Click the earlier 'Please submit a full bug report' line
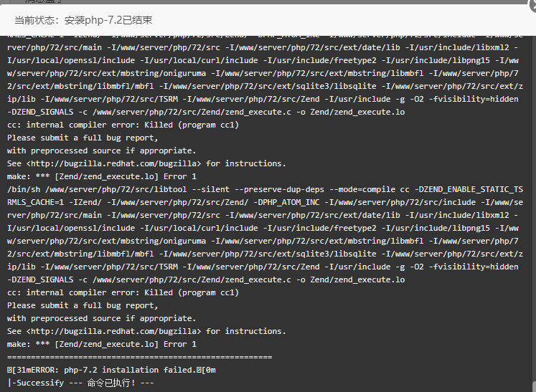 click(83, 138)
